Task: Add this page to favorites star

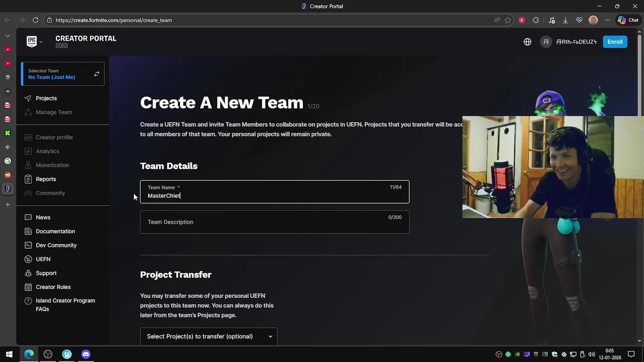Action: click(508, 20)
